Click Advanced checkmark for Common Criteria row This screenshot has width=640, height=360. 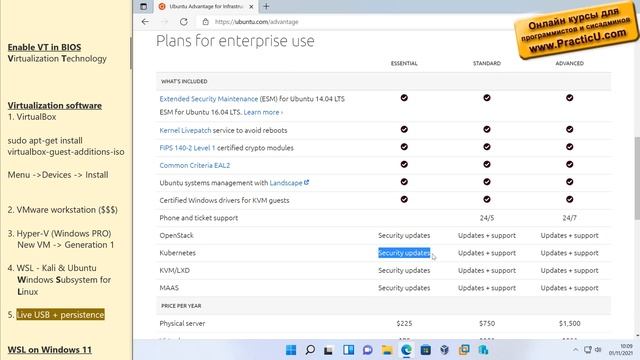tap(569, 164)
